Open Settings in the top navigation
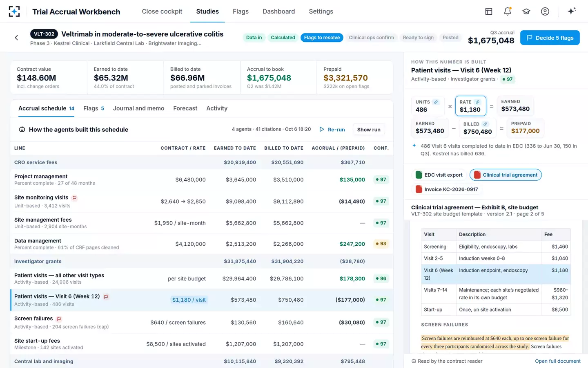Viewport: 588px width, 368px height. (321, 11)
